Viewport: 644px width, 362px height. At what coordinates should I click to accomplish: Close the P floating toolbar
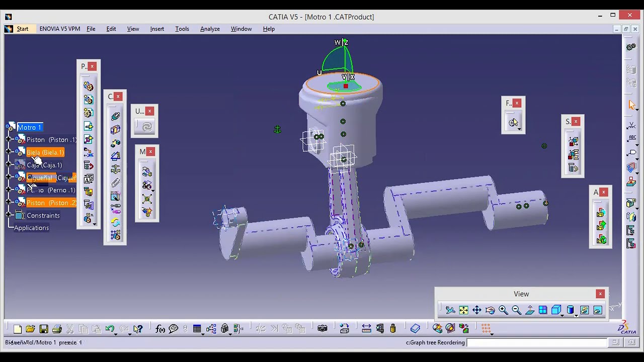click(92, 66)
